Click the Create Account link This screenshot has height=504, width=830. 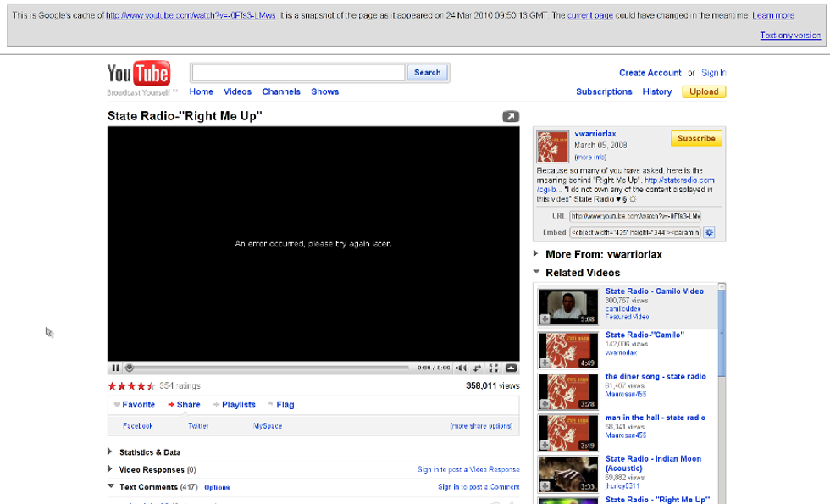[650, 73]
